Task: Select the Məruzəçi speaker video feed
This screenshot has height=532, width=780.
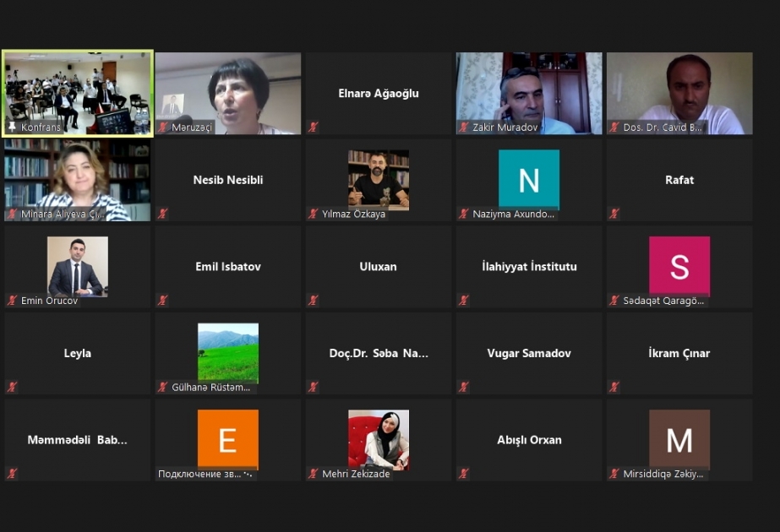Action: point(228,94)
